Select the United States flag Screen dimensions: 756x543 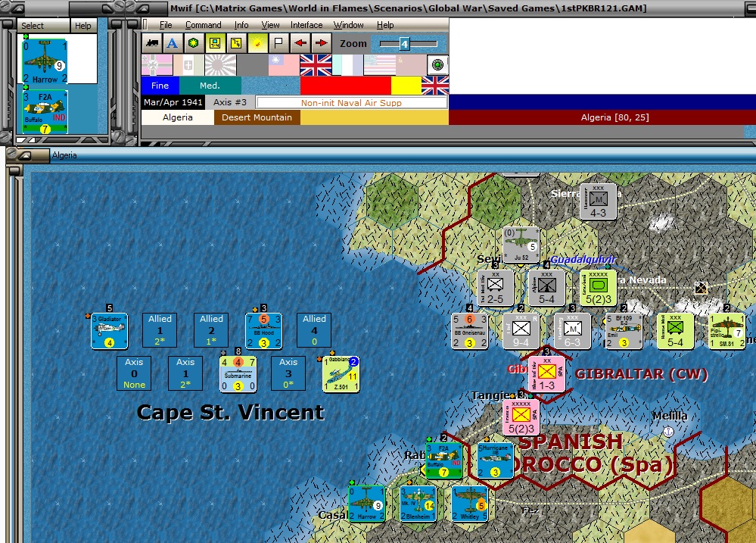(x=379, y=65)
